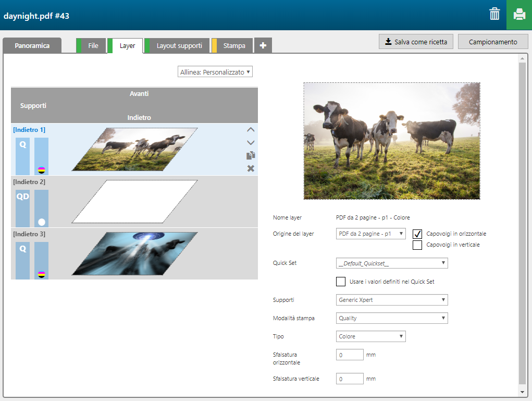This screenshot has height=401, width=532.
Task: Open the Allinea: Personalizzato dropdown
Action: point(215,72)
